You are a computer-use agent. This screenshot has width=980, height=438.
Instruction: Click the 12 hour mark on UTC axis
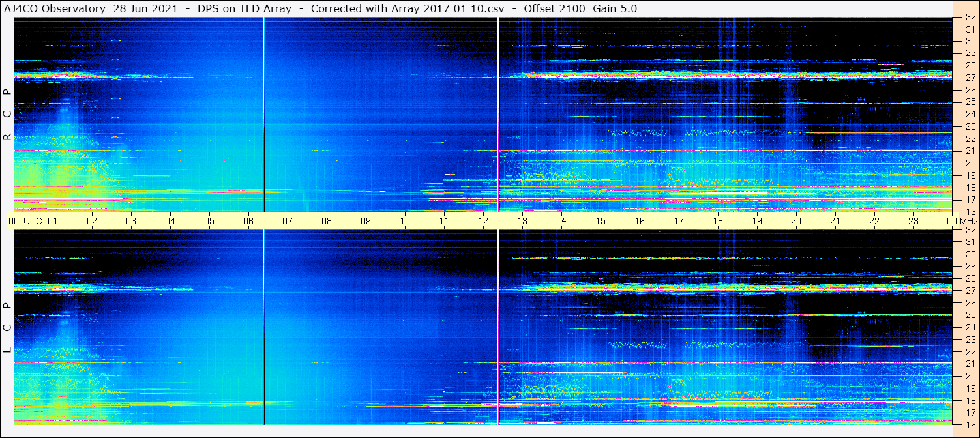click(x=483, y=221)
